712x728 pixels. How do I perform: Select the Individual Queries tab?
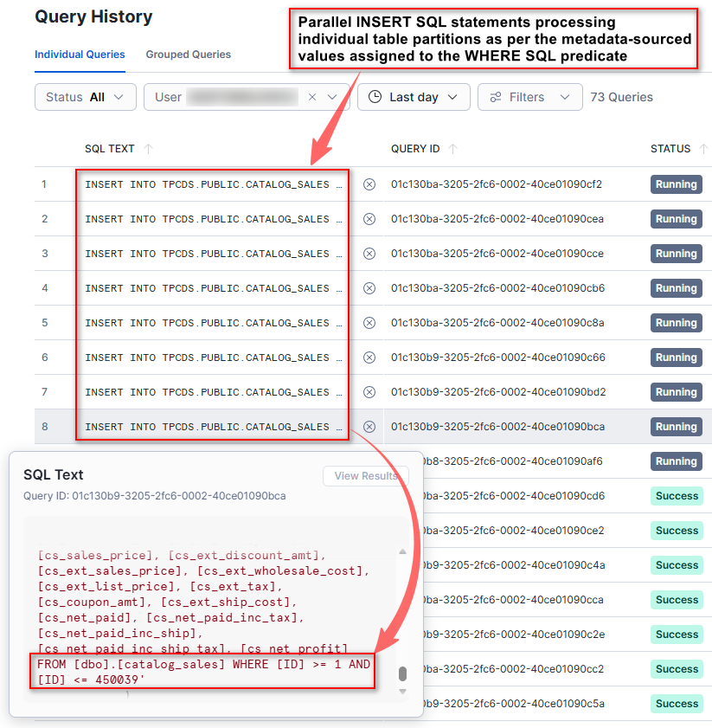point(80,54)
